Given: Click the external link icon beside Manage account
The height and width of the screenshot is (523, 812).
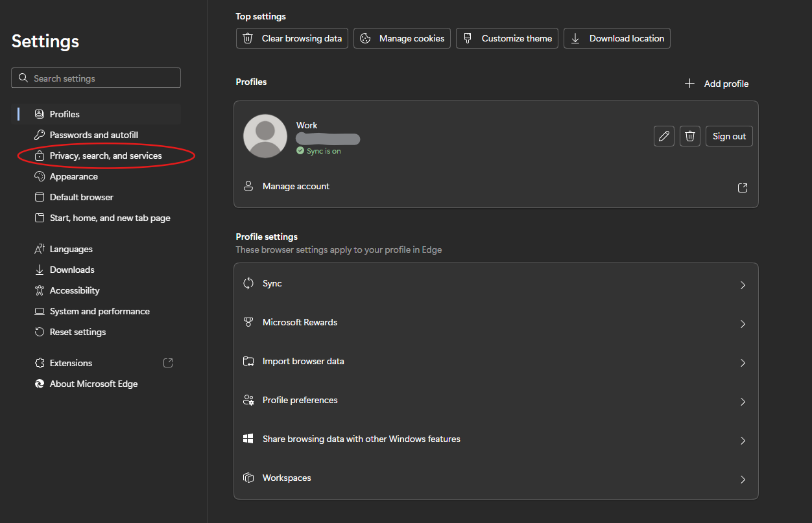Looking at the screenshot, I should [x=743, y=187].
